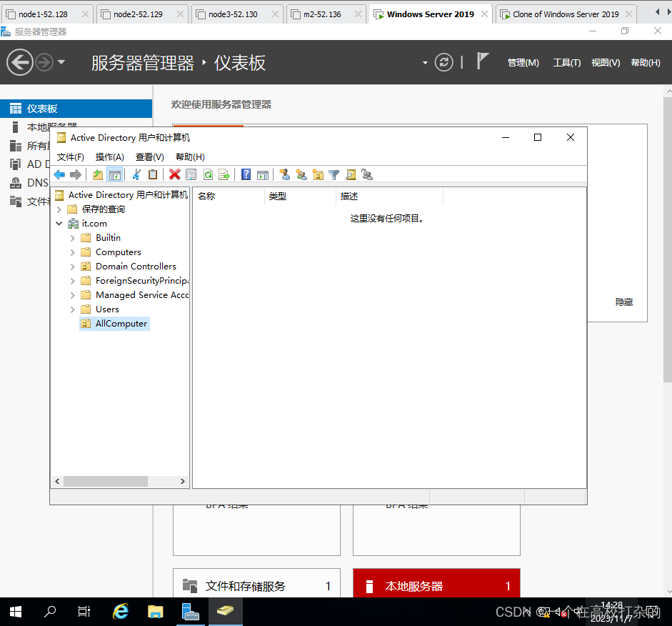This screenshot has width=672, height=626.
Task: Click the red Delete X icon
Action: coord(174,174)
